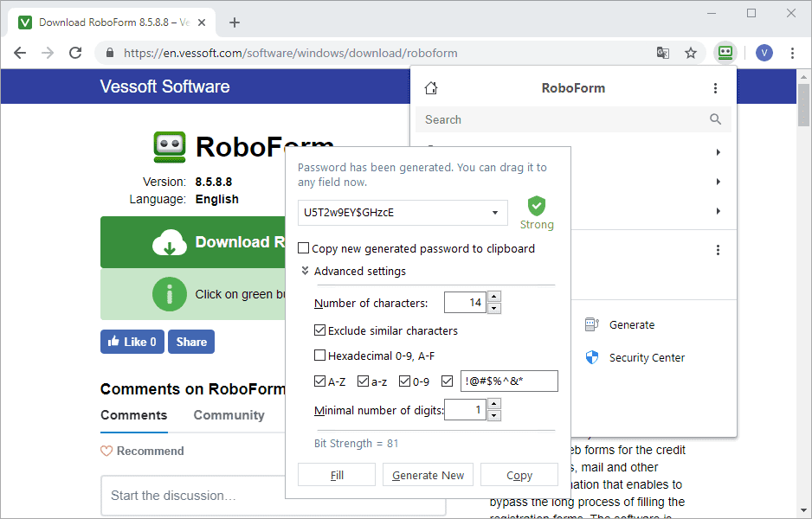Click the search magnifier in RoboForm popup
The width and height of the screenshot is (812, 519).
715,119
